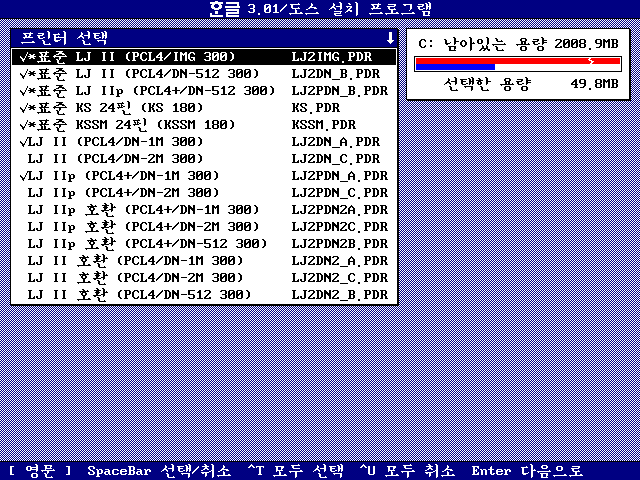The height and width of the screenshot is (480, 640).
Task: Click file name LJ2PDN_C.PDR
Action: (340, 193)
